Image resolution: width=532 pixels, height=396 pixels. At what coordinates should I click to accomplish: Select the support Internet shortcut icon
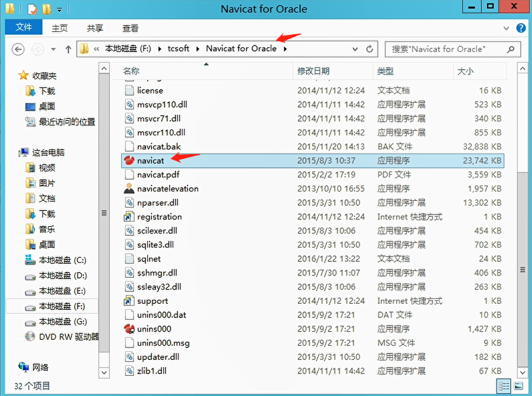129,301
